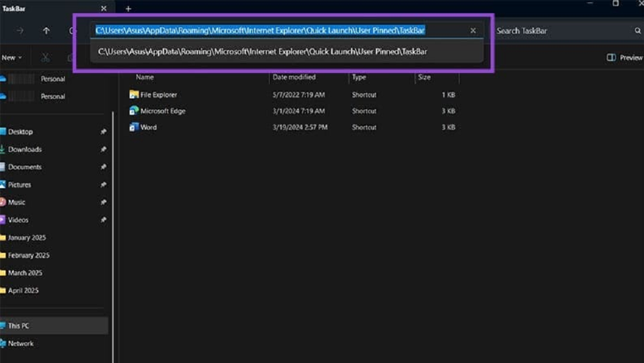Image resolution: width=644 pixels, height=363 pixels.
Task: Click the date 3/1/2024 7:19 AM
Action: point(299,111)
